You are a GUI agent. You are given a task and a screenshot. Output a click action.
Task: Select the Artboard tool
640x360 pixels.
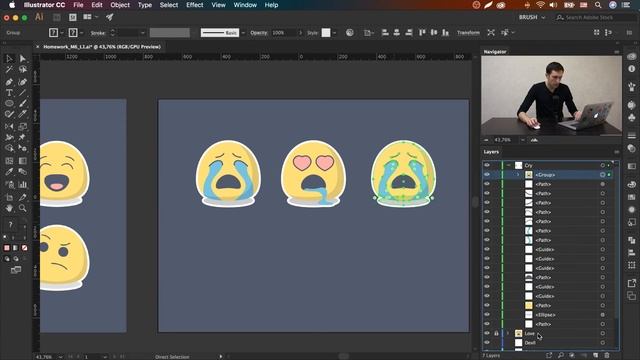click(x=9, y=197)
